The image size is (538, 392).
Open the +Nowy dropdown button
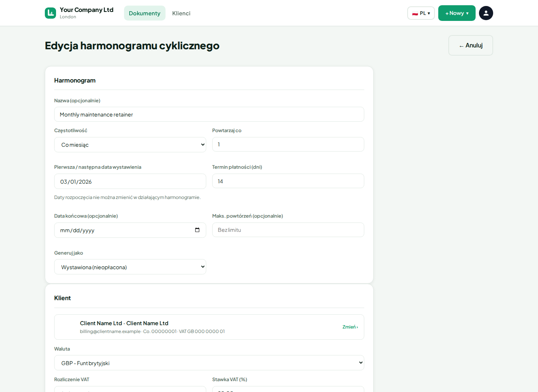point(457,13)
